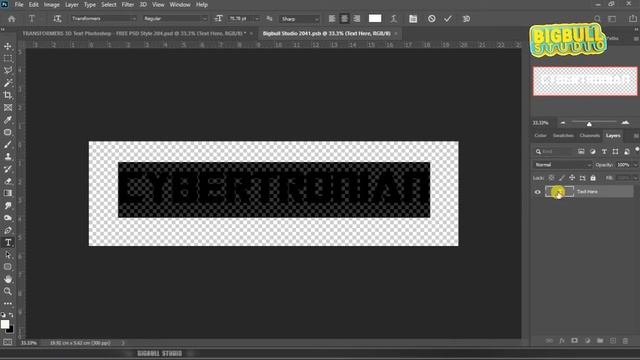Select the Eraser tool
Viewport: 640px width, 360px height.
pyautogui.click(x=8, y=181)
